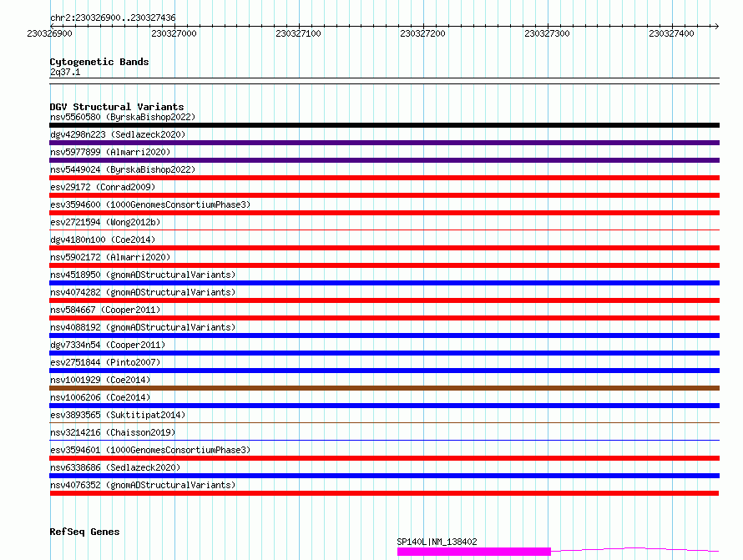The height and width of the screenshot is (560, 743).
Task: Click the red nsv5449024 variant bar
Action: 384,178
